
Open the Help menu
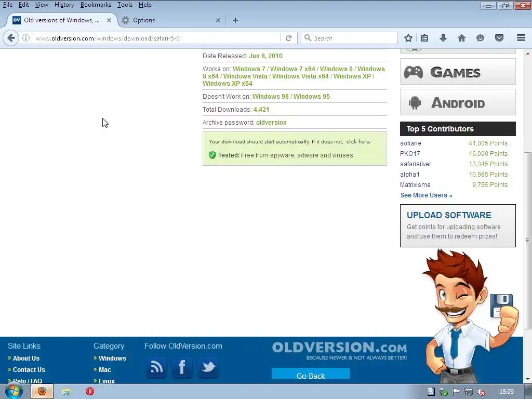pyautogui.click(x=145, y=5)
